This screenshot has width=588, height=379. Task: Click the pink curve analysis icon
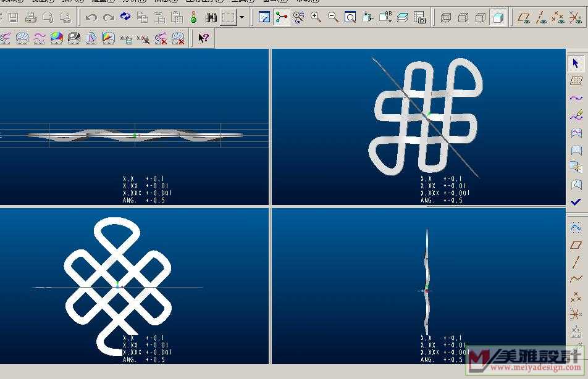[40, 38]
